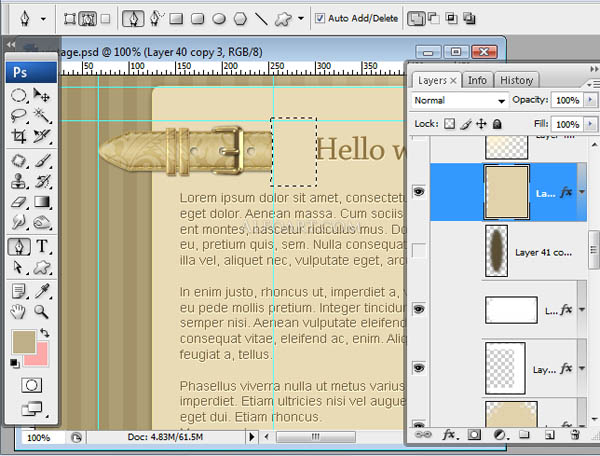600x456 pixels.
Task: Change screen mode in toolbox
Action: pyautogui.click(x=32, y=409)
